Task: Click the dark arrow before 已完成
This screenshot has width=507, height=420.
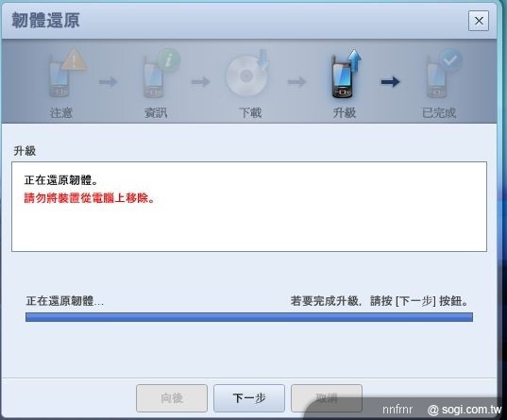Action: [x=390, y=82]
